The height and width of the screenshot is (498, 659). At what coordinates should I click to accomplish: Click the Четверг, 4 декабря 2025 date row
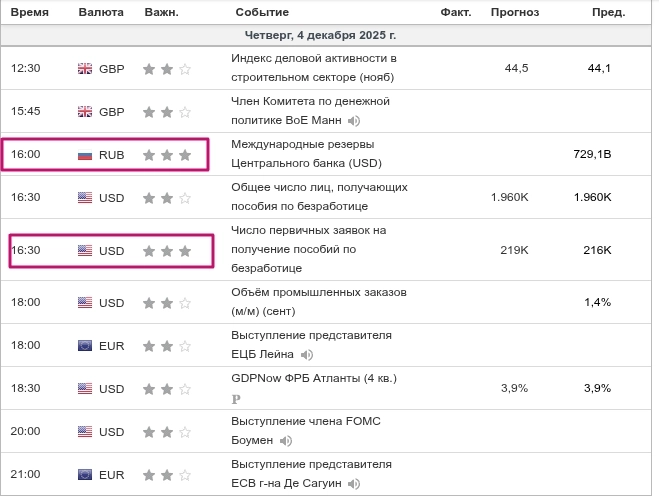[321, 34]
